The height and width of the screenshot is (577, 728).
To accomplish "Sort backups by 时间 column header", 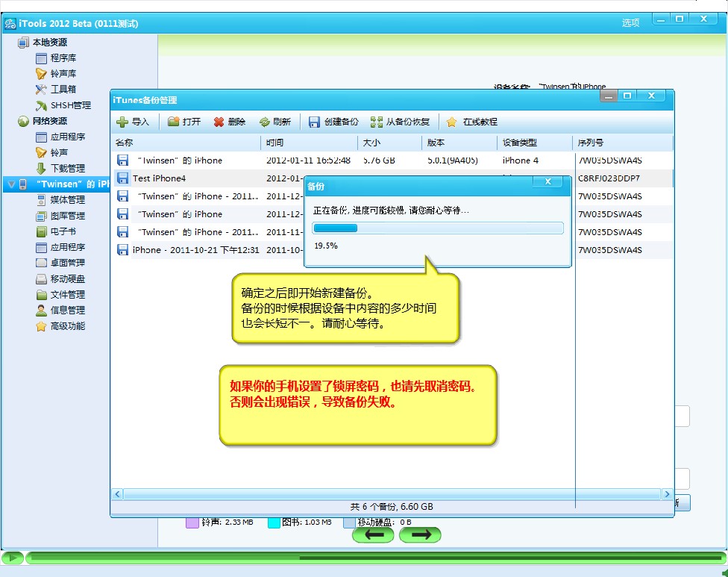I will [308, 143].
